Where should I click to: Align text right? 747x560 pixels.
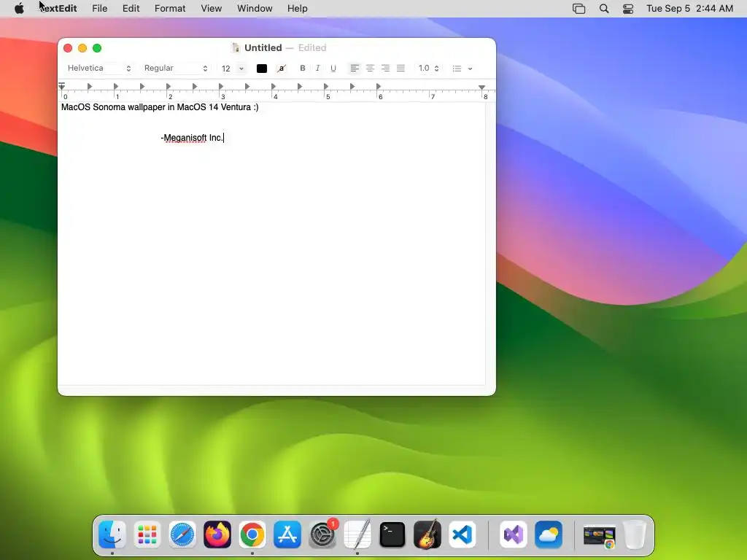tap(385, 68)
